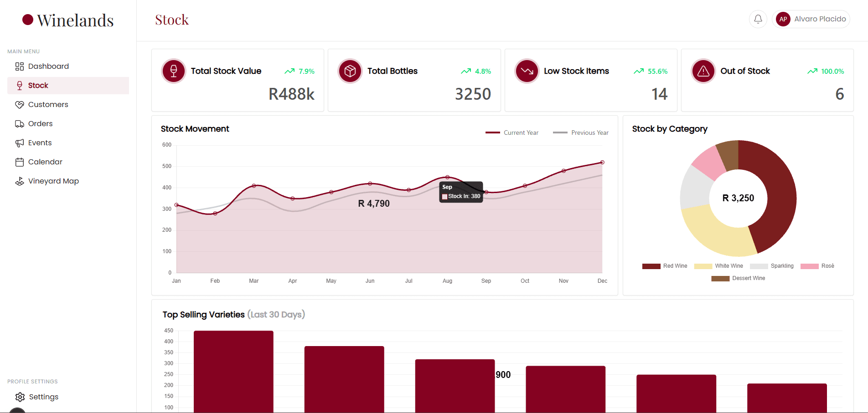Click the Calendar icon in sidebar

tap(20, 162)
